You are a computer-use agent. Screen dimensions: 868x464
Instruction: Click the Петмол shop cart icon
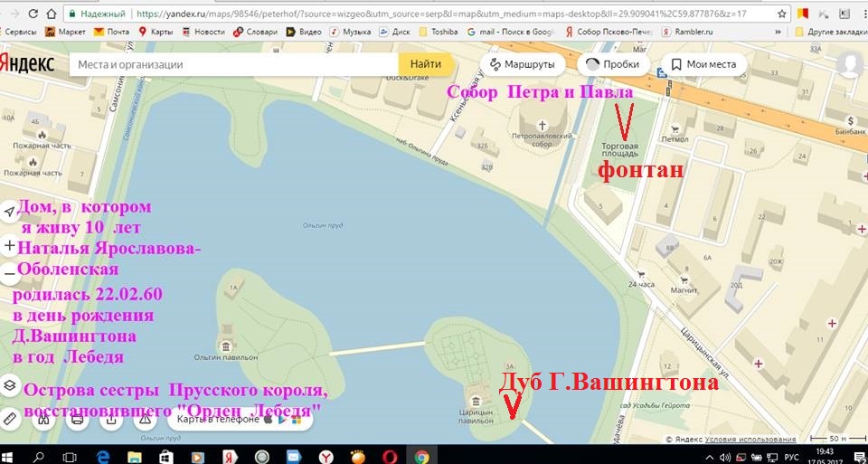point(675,128)
